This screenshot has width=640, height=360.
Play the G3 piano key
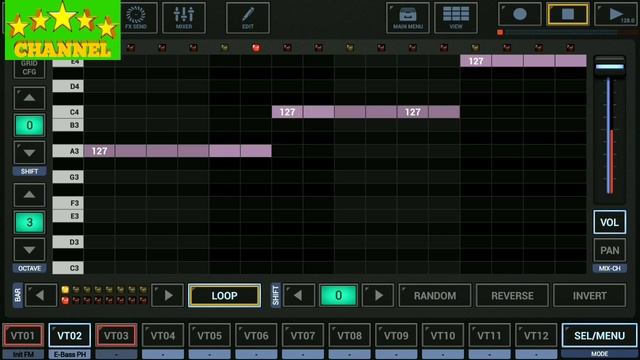[68, 177]
